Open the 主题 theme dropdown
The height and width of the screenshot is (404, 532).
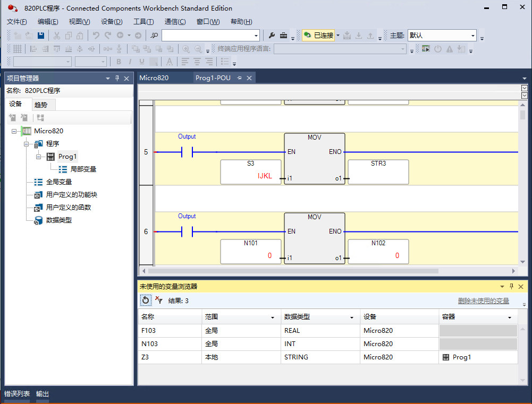click(472, 35)
